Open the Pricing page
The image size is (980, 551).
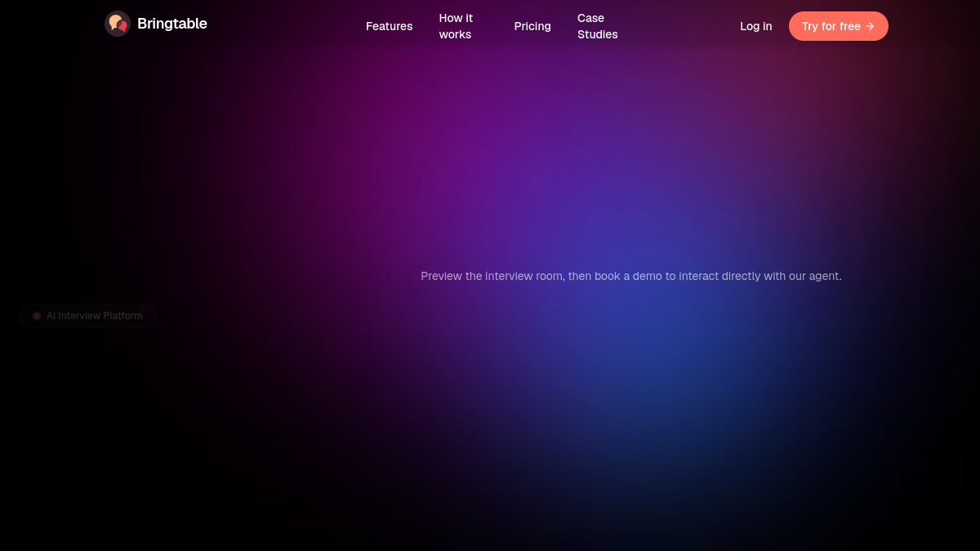click(x=532, y=26)
